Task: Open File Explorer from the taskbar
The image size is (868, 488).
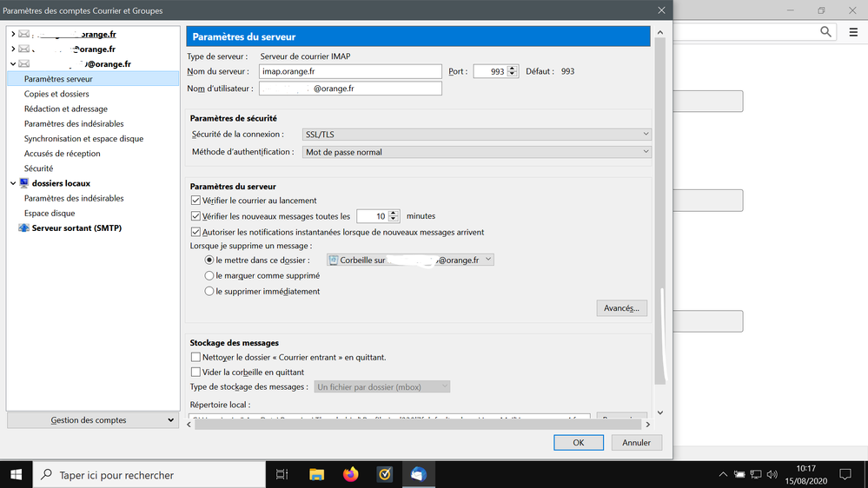Action: pos(317,474)
